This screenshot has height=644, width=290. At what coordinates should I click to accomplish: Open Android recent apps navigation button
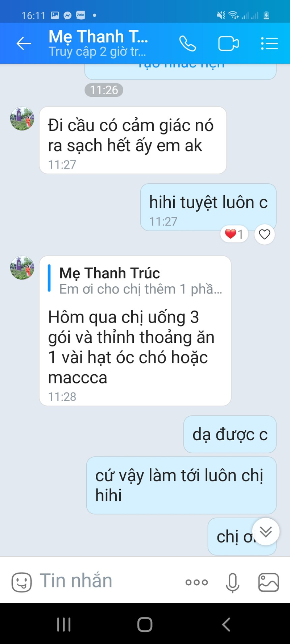click(x=64, y=624)
